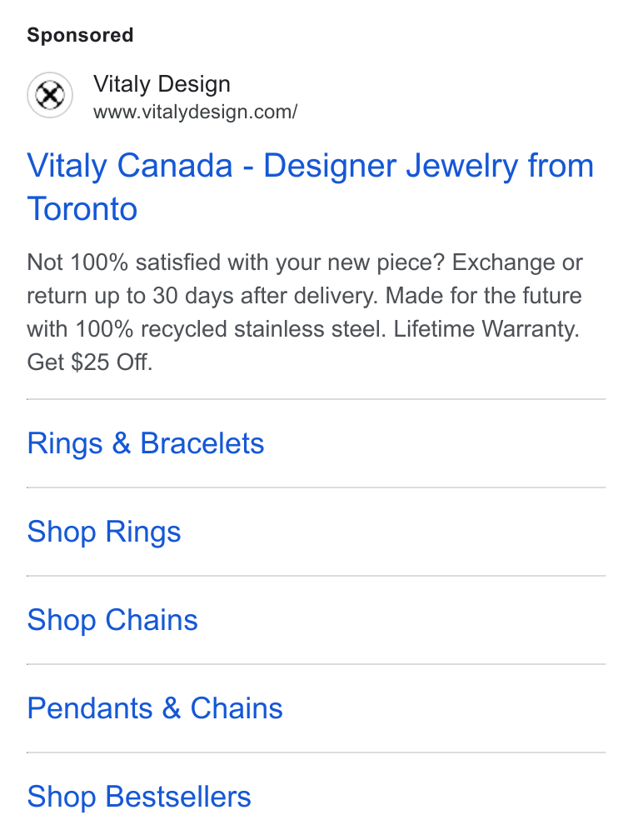Click the www.vitalydesign.com URL text
The height and width of the screenshot is (840, 633).
(x=195, y=112)
